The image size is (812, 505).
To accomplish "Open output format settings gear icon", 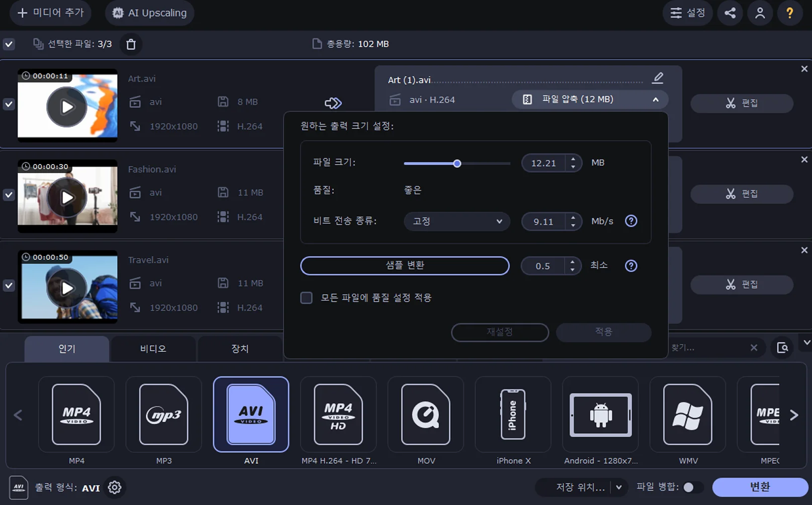I will pos(115,487).
